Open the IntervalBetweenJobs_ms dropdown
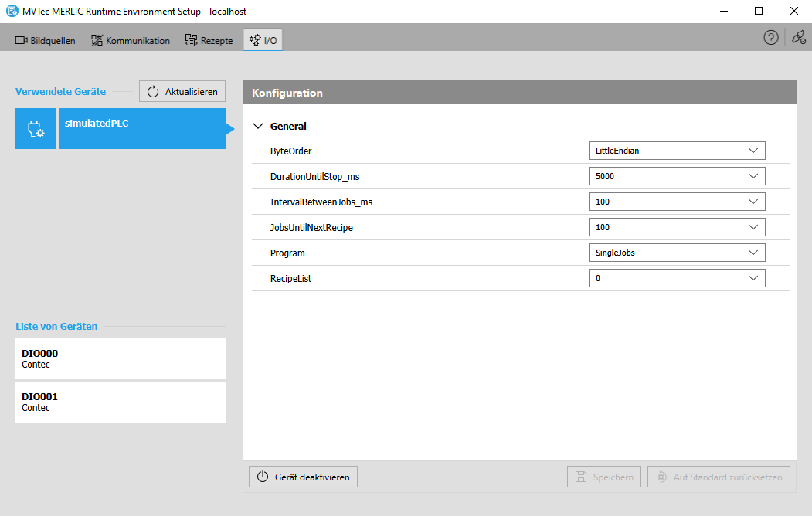Viewport: 812px width, 516px height. pos(677,202)
